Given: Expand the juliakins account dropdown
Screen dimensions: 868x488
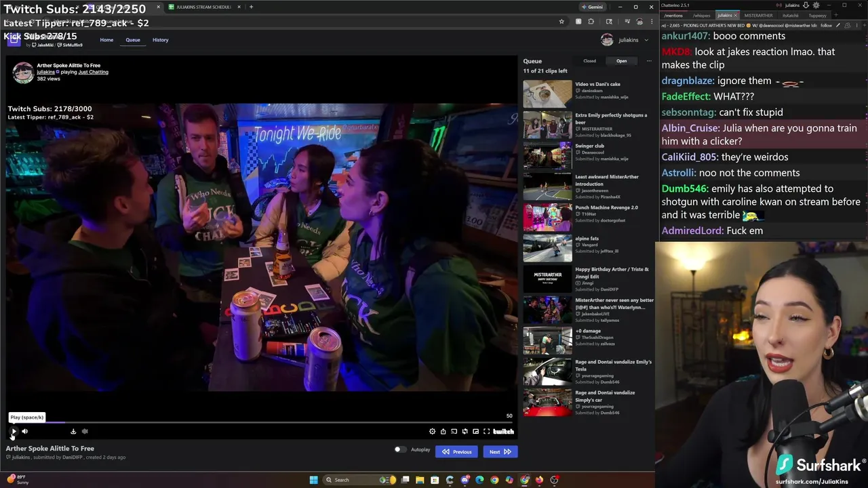Looking at the screenshot, I should (625, 40).
